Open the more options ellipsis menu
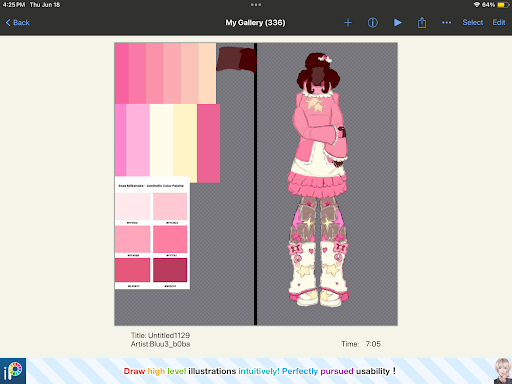512x384 pixels. [446, 23]
